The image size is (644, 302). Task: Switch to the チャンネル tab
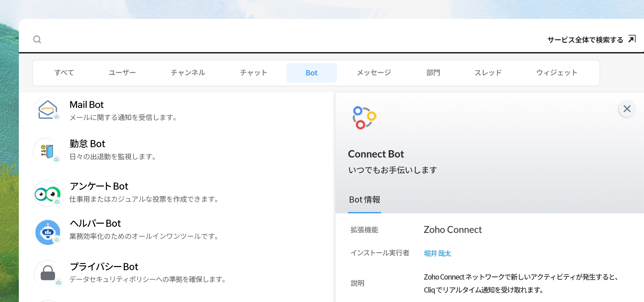tap(188, 73)
